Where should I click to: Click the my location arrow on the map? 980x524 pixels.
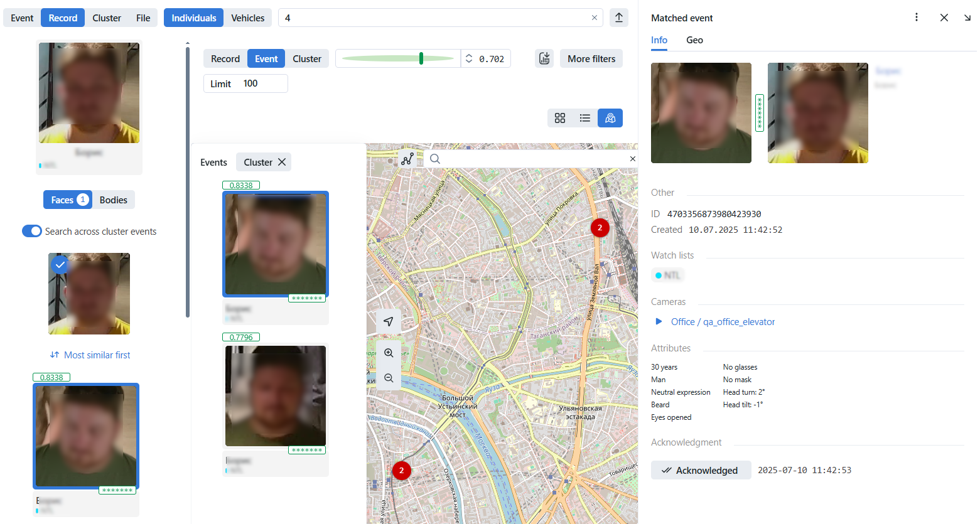pyautogui.click(x=389, y=321)
